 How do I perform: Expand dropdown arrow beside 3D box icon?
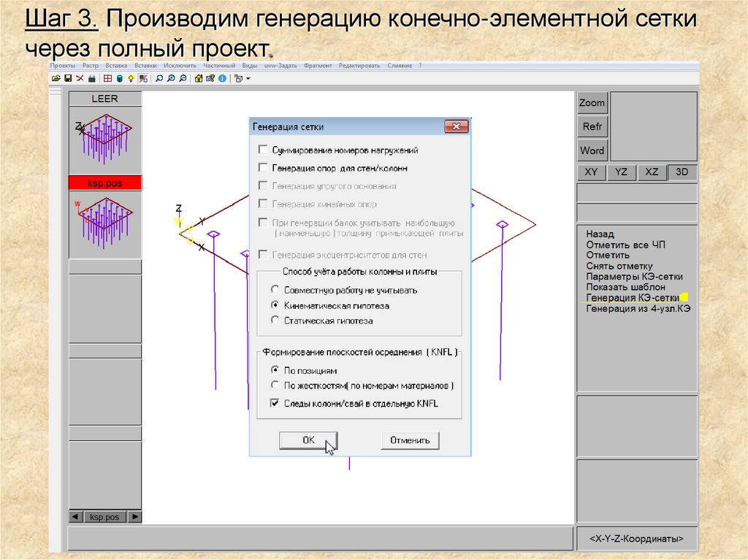pyautogui.click(x=248, y=79)
